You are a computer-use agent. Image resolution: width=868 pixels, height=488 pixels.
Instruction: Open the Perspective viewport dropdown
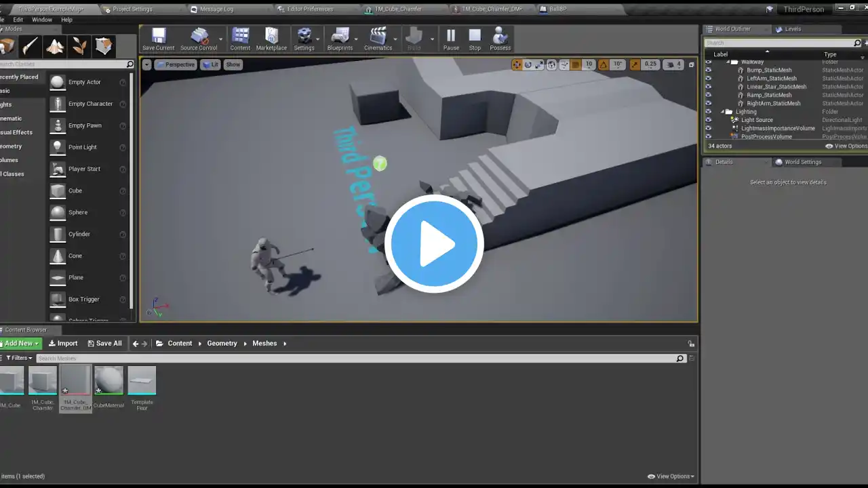(x=175, y=64)
